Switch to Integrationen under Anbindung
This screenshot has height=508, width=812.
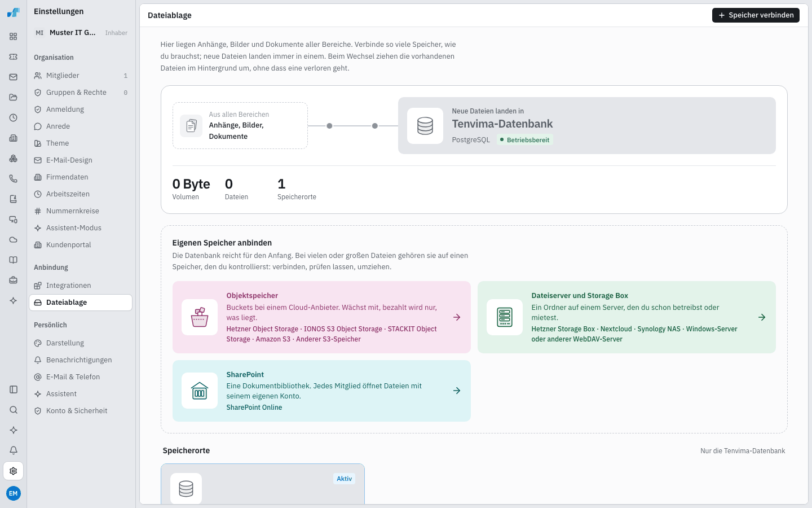click(x=81, y=286)
